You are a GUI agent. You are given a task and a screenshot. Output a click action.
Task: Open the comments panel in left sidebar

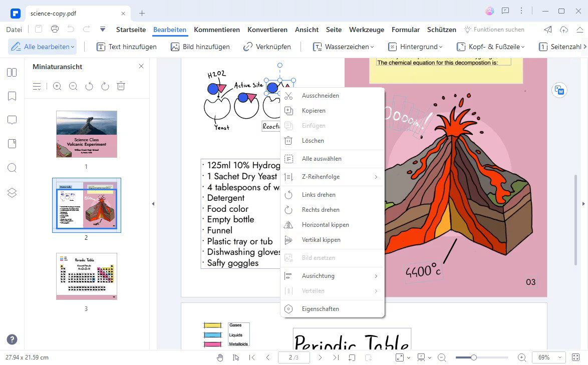click(12, 120)
